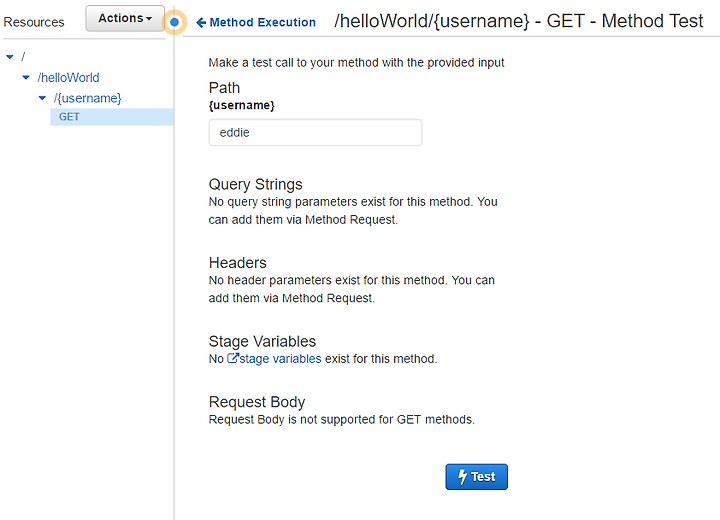720x520 pixels.
Task: Open the Actions dropdown menu
Action: click(x=125, y=18)
